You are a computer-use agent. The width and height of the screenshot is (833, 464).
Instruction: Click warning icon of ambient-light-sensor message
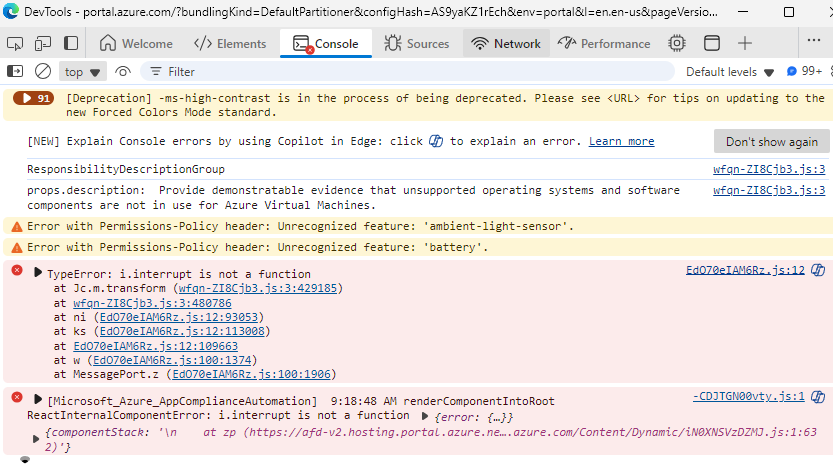[17, 227]
